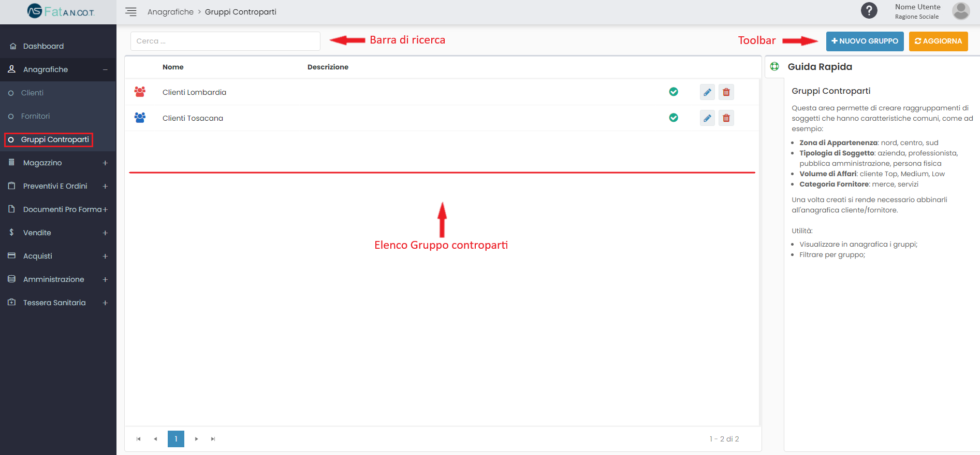Click the blue group icon for Clienti Toscana

click(x=140, y=118)
